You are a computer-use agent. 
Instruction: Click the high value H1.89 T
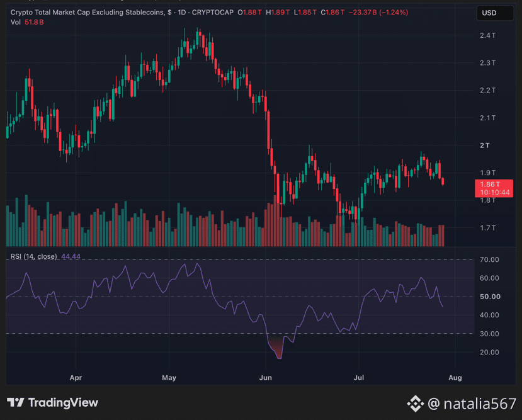click(x=278, y=13)
